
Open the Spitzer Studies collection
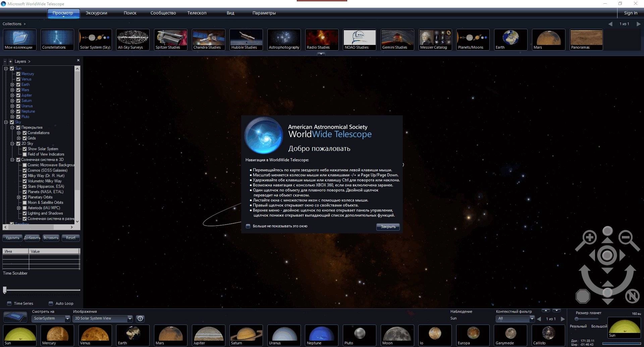point(171,40)
